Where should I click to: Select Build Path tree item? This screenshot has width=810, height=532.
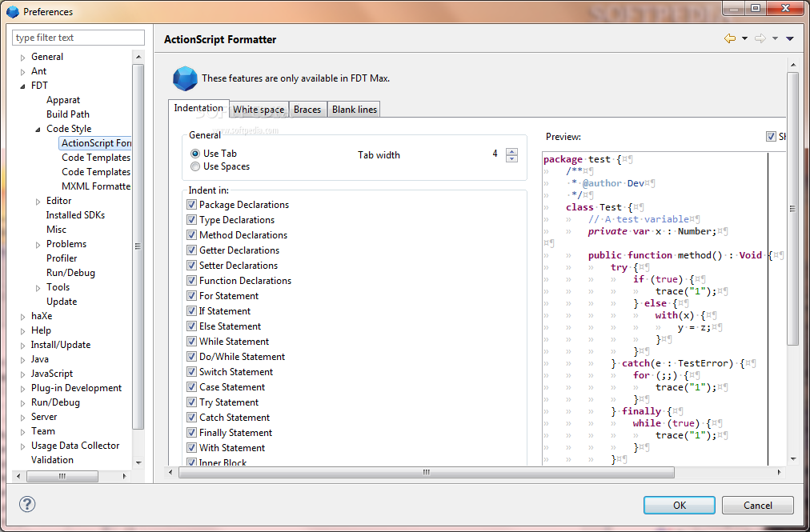pyautogui.click(x=68, y=114)
